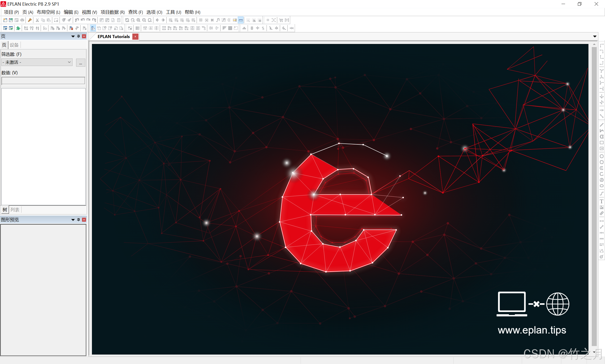This screenshot has width=605, height=364.
Task: Click the filter "..." button
Action: click(80, 63)
